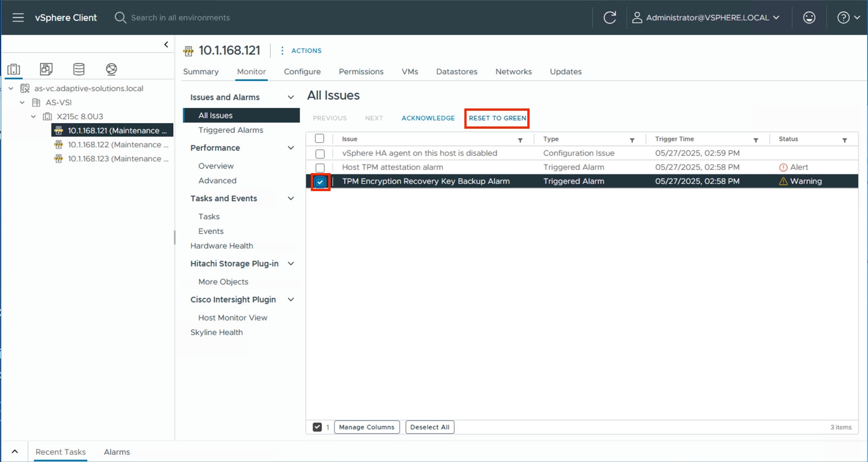868x462 pixels.
Task: Open the Hosts and Clusters inventory view
Action: pyautogui.click(x=13, y=69)
